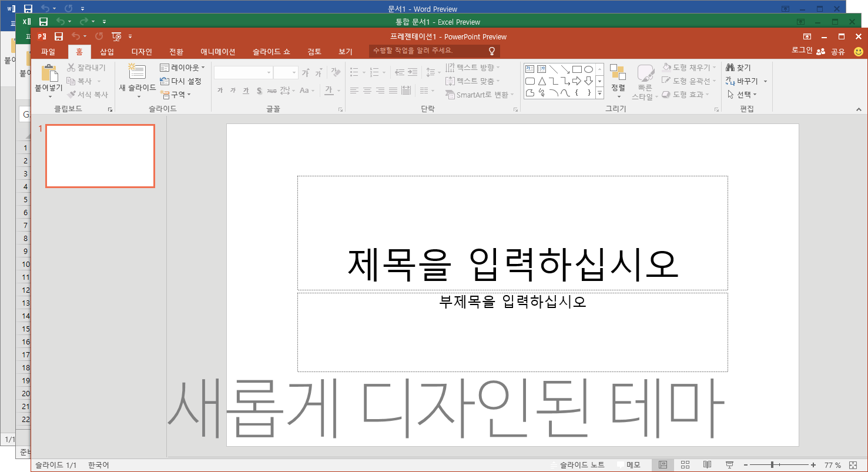Click the Find (찾기) binoculars button
The image size is (868, 472).
pyautogui.click(x=738, y=68)
